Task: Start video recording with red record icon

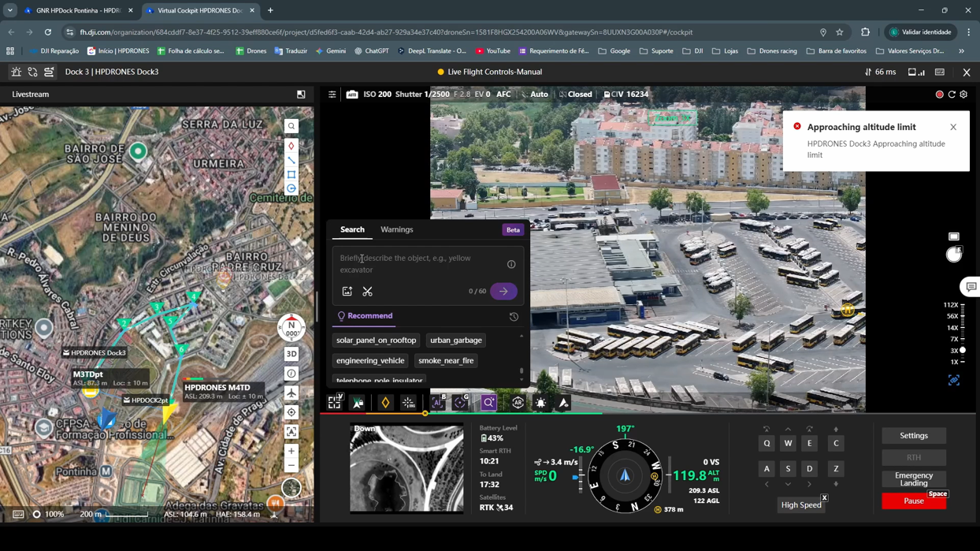Action: pos(939,95)
